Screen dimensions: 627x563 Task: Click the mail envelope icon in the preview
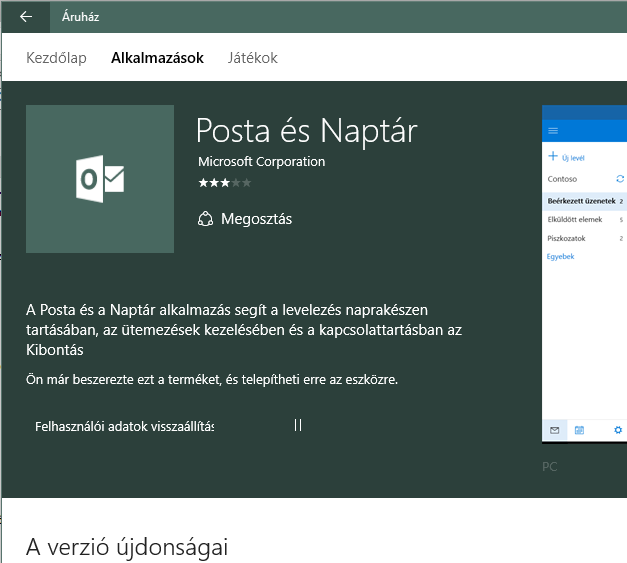554,430
